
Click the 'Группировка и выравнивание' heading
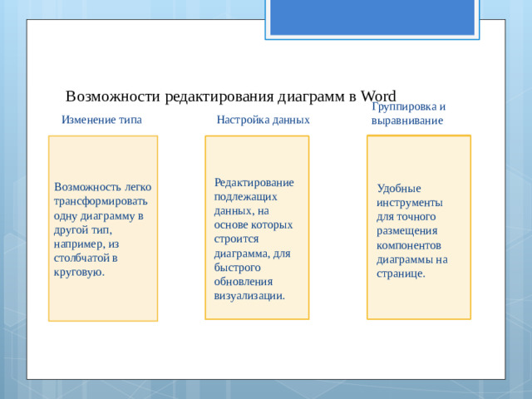(x=408, y=113)
